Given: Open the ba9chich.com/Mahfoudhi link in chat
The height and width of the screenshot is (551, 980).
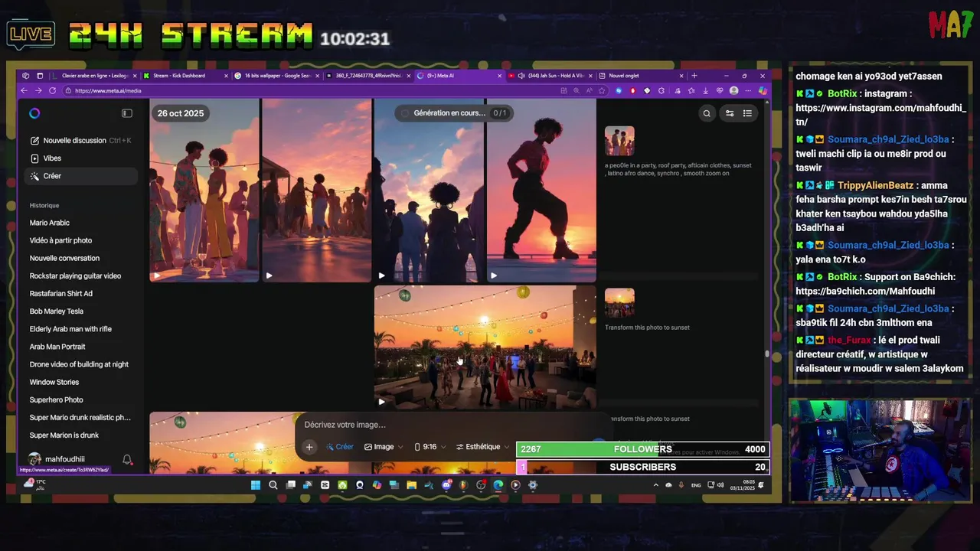Looking at the screenshot, I should (865, 291).
